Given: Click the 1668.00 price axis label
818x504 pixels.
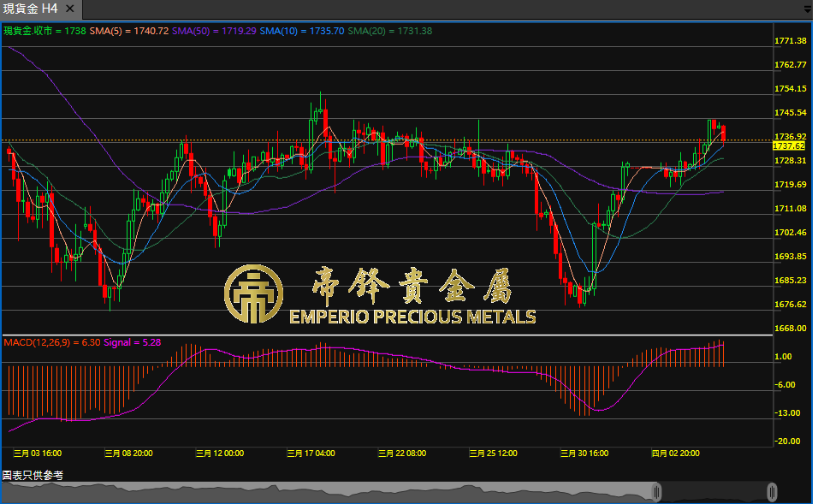Looking at the screenshot, I should click(791, 329).
